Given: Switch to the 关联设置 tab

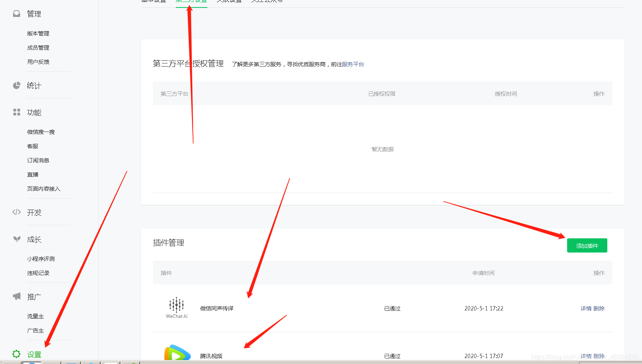Looking at the screenshot, I should [x=229, y=2].
